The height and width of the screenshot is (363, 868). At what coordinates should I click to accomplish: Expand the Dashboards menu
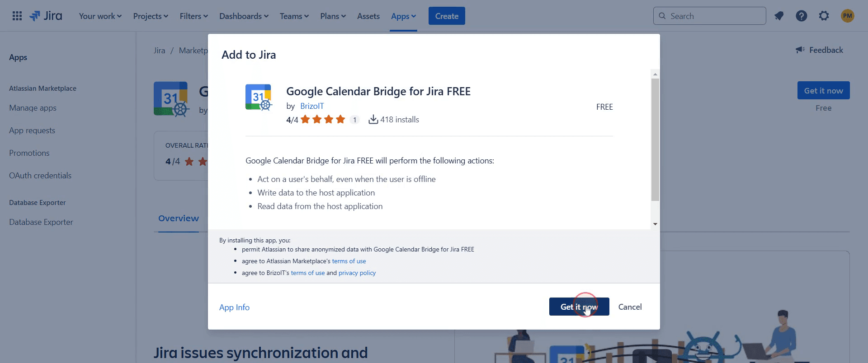pos(244,16)
